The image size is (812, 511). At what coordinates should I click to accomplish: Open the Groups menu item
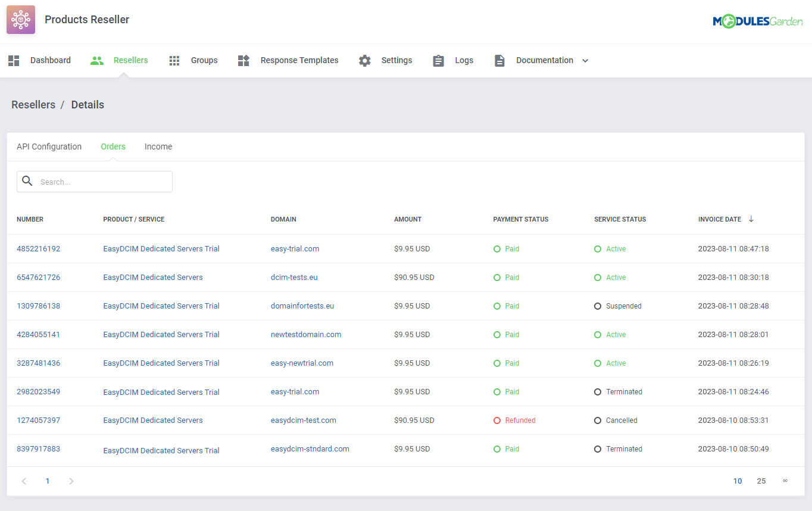(x=204, y=60)
